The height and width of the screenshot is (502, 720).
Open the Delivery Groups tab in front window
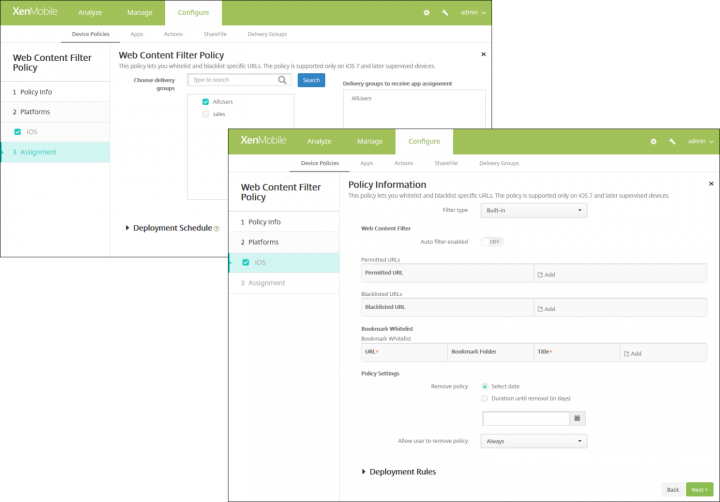pos(499,162)
